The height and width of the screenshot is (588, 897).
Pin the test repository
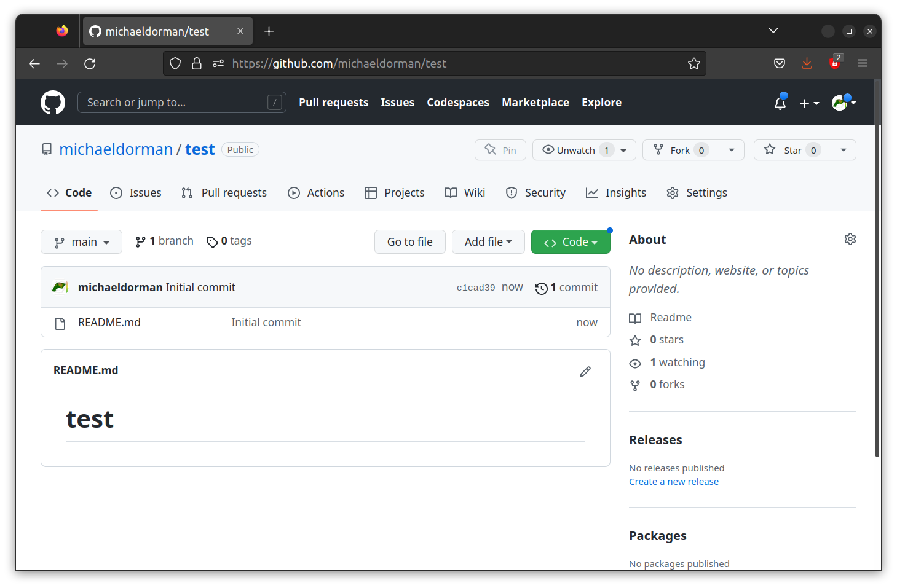[500, 149]
